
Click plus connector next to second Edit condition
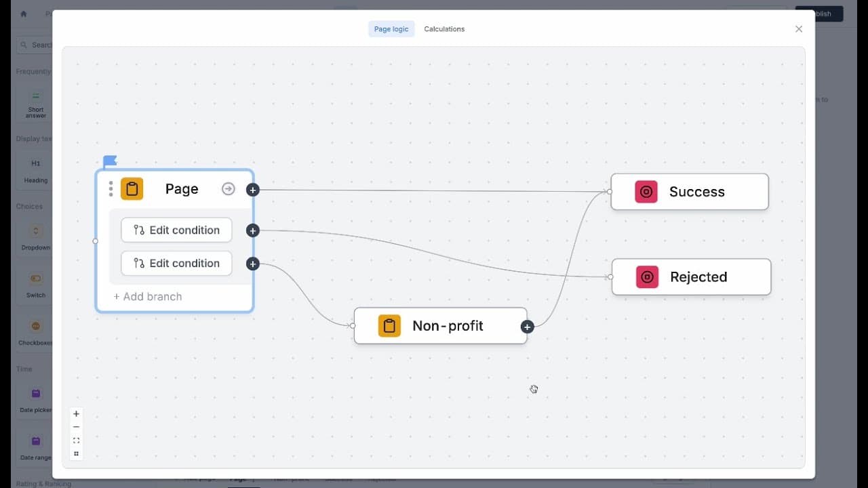(252, 264)
